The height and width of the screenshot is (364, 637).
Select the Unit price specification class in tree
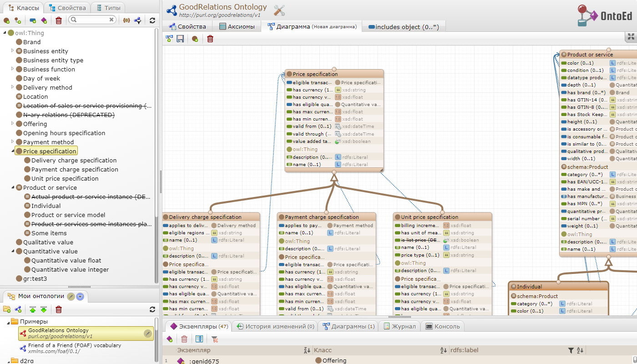[x=65, y=178]
